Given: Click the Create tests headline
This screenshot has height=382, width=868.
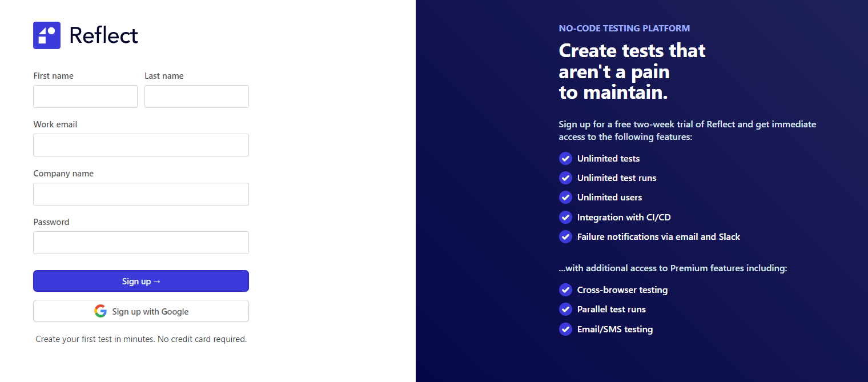Looking at the screenshot, I should pos(632,71).
